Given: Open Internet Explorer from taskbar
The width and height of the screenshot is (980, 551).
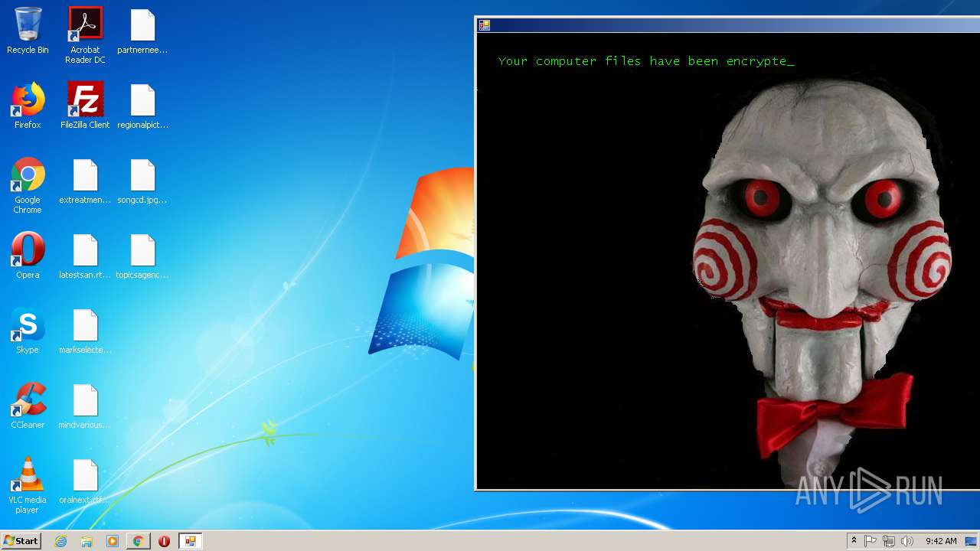Looking at the screenshot, I should tap(60, 541).
